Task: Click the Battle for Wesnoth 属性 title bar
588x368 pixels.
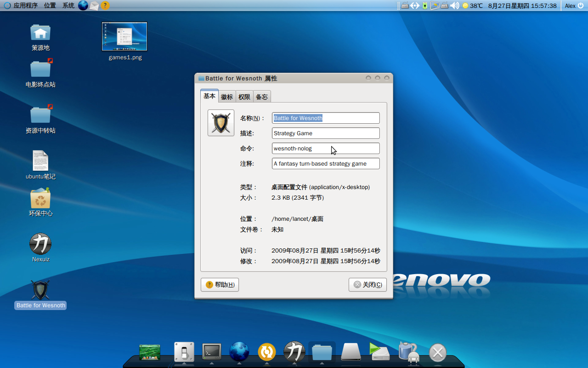Action: (x=294, y=78)
